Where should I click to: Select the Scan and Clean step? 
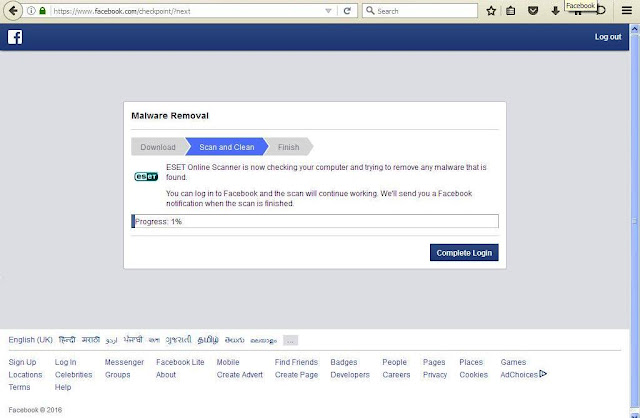[x=227, y=147]
